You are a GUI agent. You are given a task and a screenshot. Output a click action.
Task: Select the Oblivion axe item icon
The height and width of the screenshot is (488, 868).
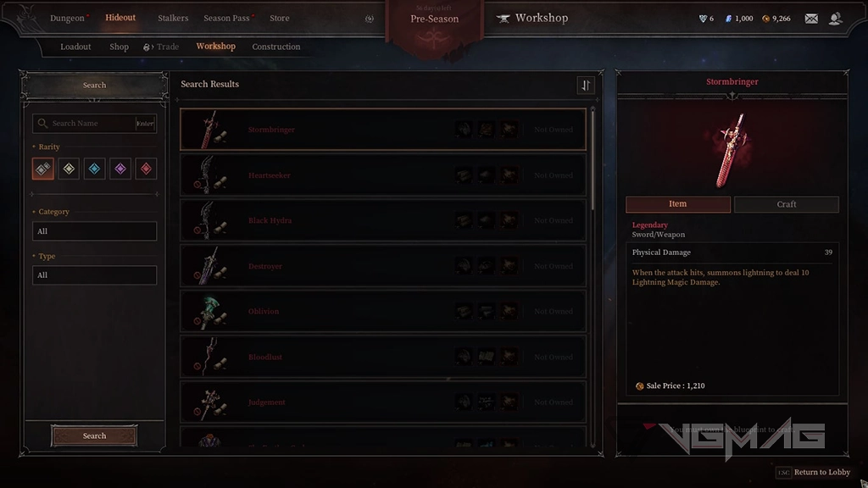point(210,311)
